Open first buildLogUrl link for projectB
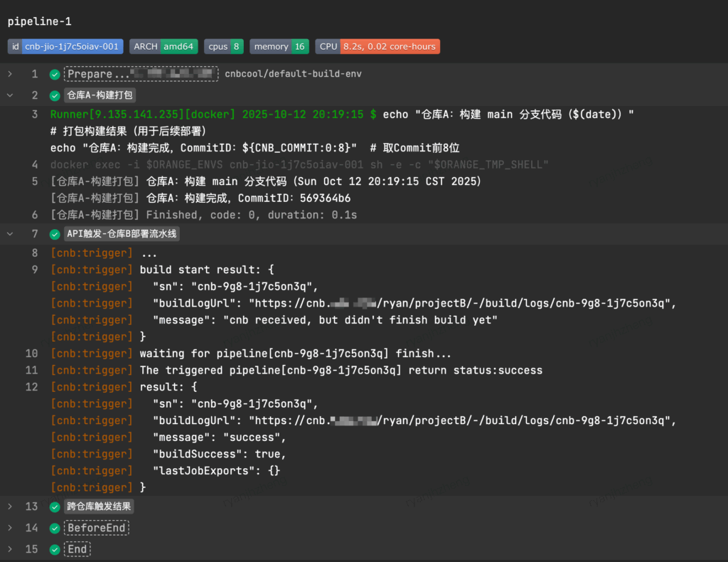728x562 pixels. tap(462, 304)
